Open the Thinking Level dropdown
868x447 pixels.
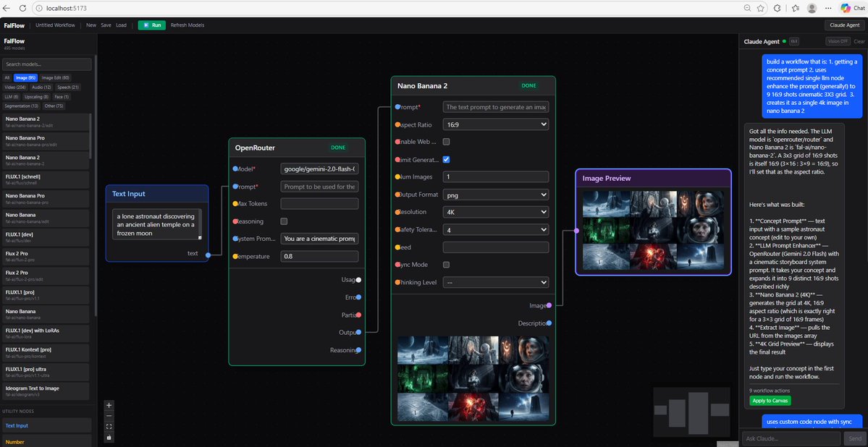(x=495, y=282)
